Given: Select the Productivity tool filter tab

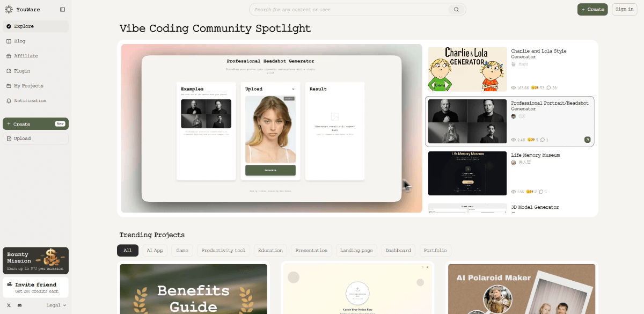Looking at the screenshot, I should point(223,251).
